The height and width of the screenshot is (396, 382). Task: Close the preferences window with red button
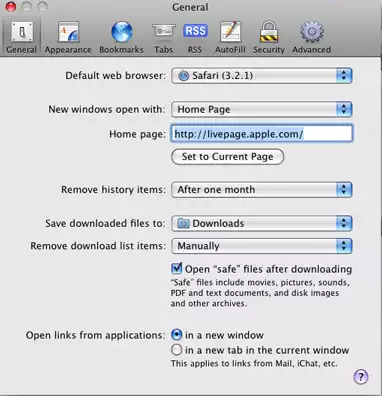pos(11,7)
